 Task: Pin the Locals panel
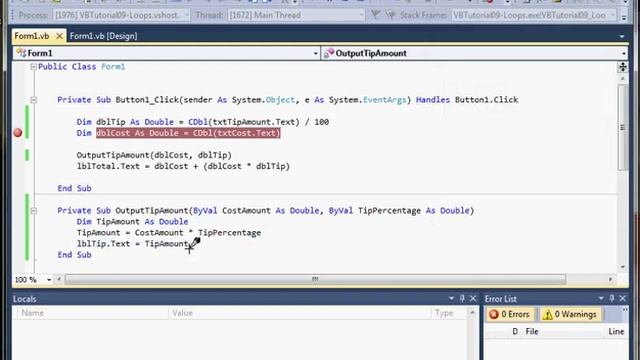click(462, 298)
